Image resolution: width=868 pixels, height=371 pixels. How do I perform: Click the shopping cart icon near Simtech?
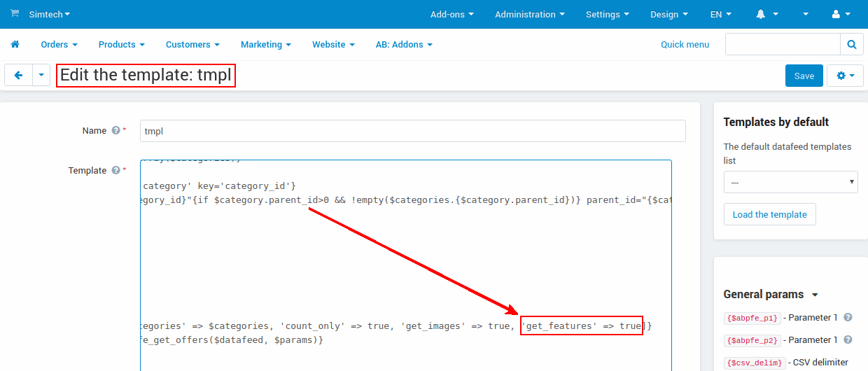point(15,14)
